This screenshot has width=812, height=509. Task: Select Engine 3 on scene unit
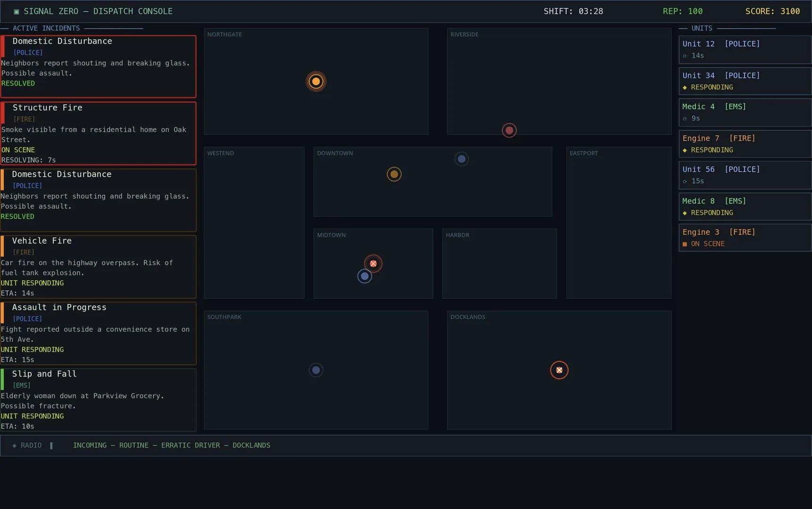pos(745,238)
